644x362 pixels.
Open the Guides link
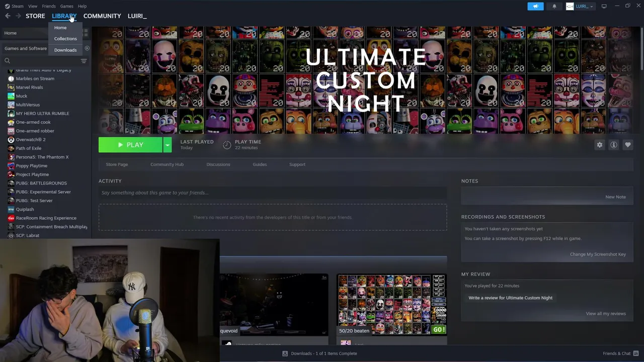click(x=260, y=164)
